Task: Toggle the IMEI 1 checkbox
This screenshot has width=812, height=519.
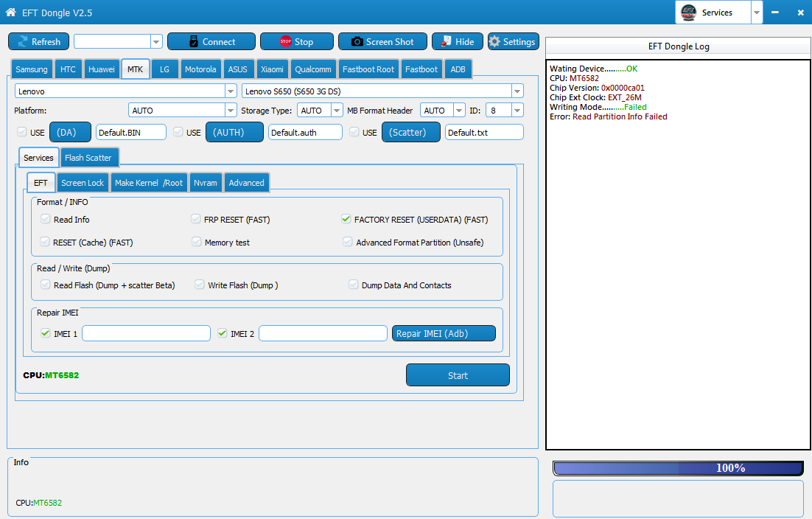Action: (46, 333)
